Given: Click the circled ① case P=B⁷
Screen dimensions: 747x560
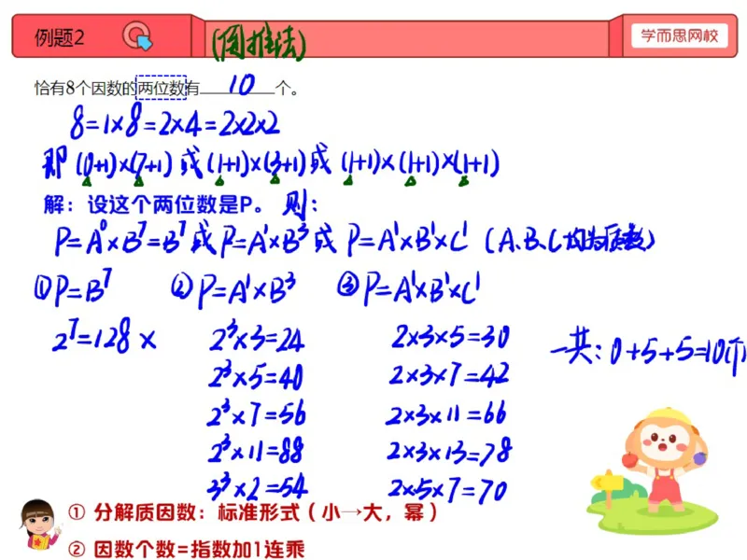Looking at the screenshot, I should coord(74,288).
